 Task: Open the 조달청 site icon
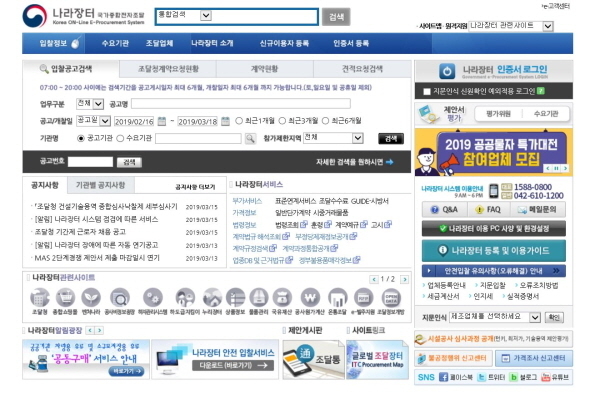[x=40, y=297]
